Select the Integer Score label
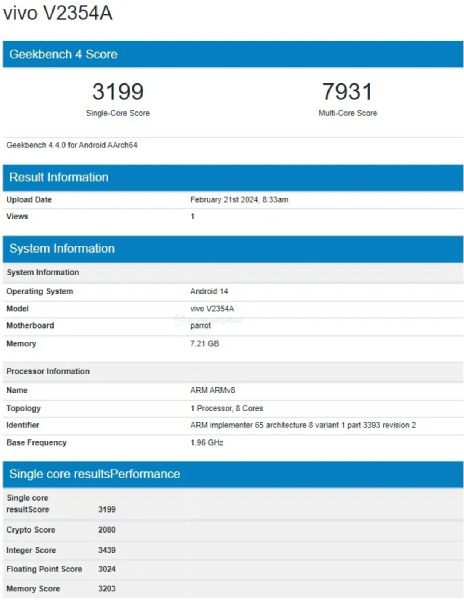The height and width of the screenshot is (600, 464). coord(31,550)
